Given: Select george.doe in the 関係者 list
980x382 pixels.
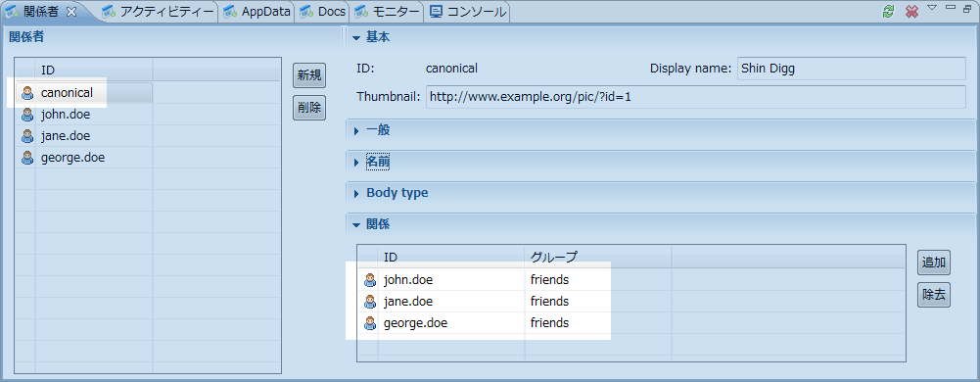Looking at the screenshot, I should click(x=72, y=158).
